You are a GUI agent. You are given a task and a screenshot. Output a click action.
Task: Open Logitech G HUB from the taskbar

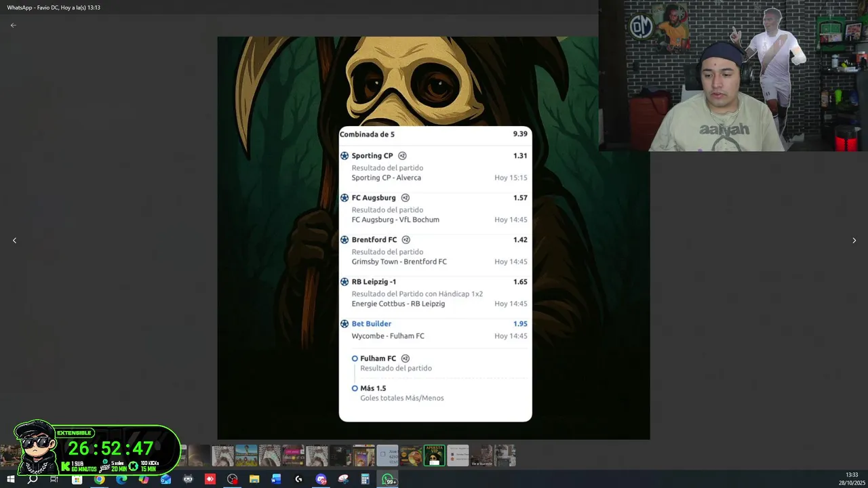tap(298, 479)
